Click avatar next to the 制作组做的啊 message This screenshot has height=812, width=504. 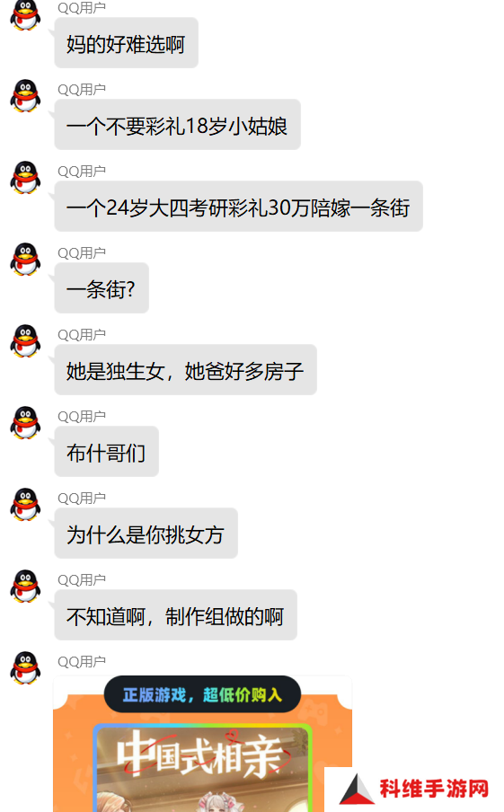[25, 587]
